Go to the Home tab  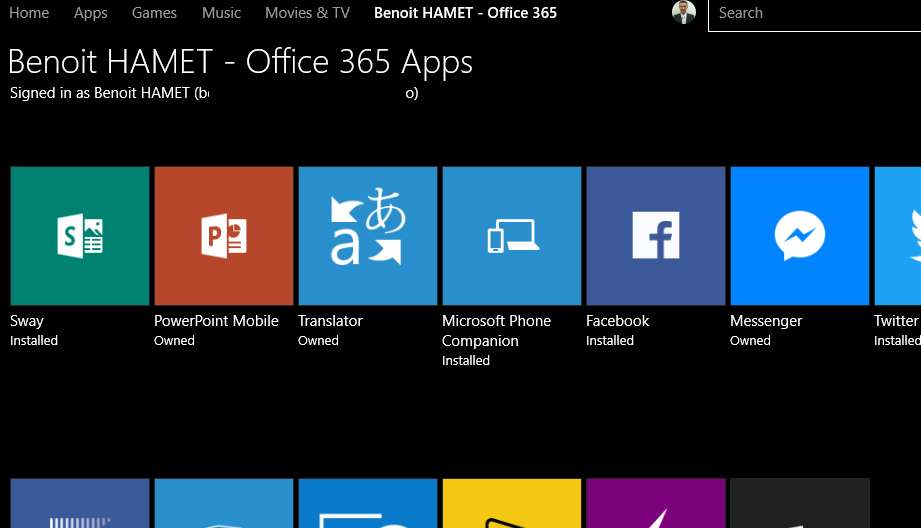click(29, 13)
